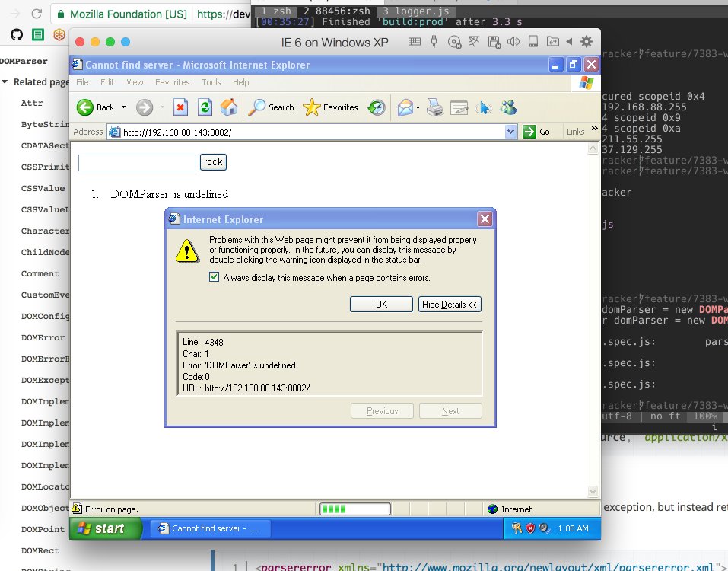Click the Mail envelope icon

[405, 107]
